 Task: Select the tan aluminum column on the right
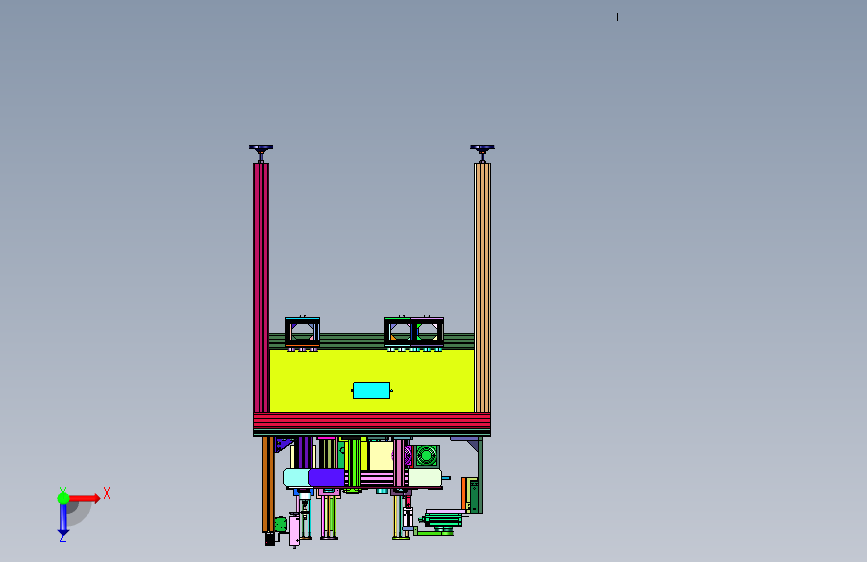[x=482, y=288]
